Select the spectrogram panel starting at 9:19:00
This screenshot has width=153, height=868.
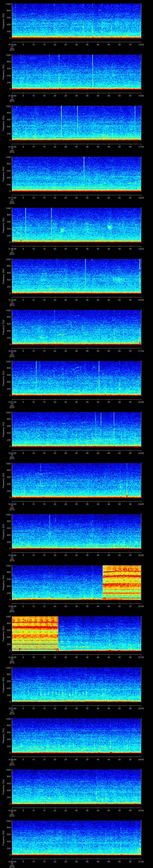[77, 276]
